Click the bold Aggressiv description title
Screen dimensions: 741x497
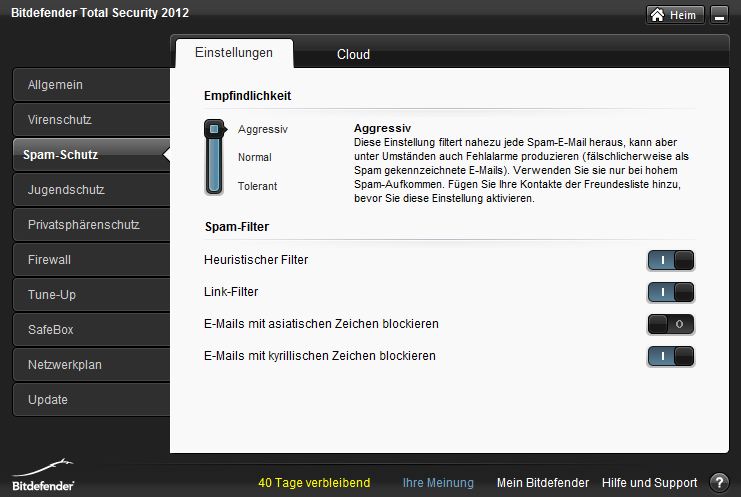pyautogui.click(x=382, y=128)
